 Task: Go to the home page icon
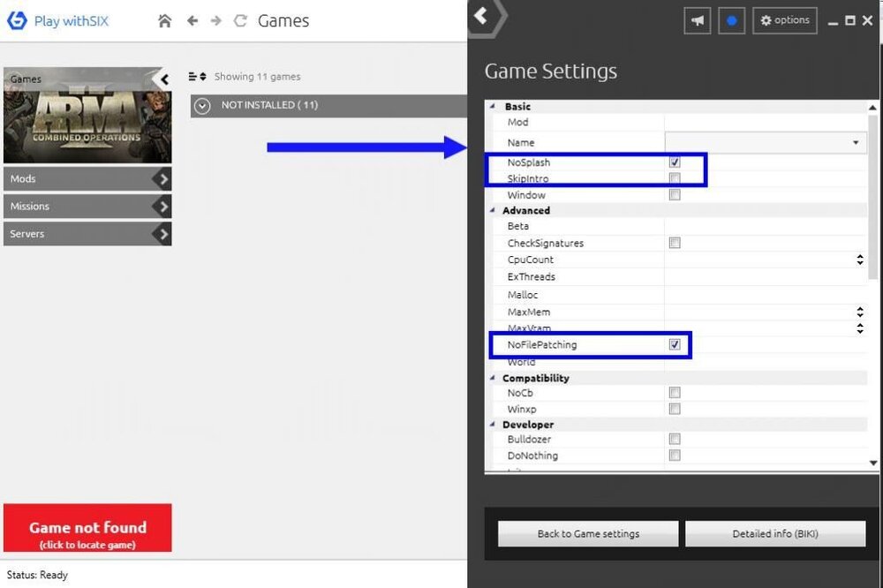point(164,21)
